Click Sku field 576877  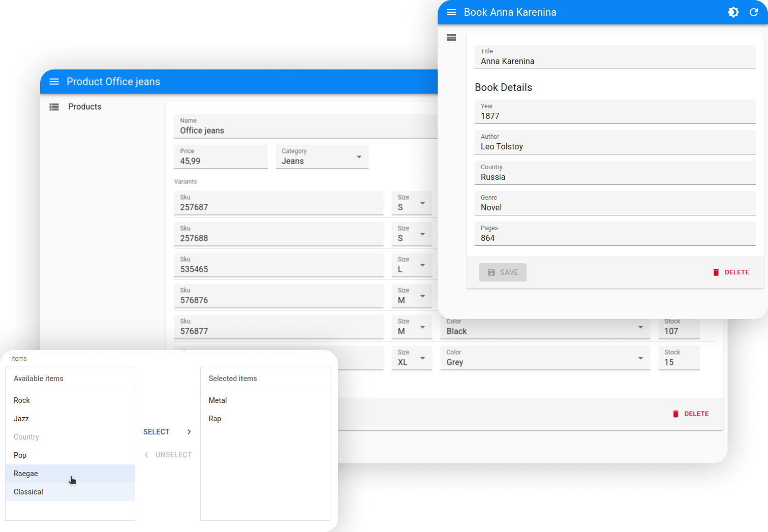coord(279,327)
